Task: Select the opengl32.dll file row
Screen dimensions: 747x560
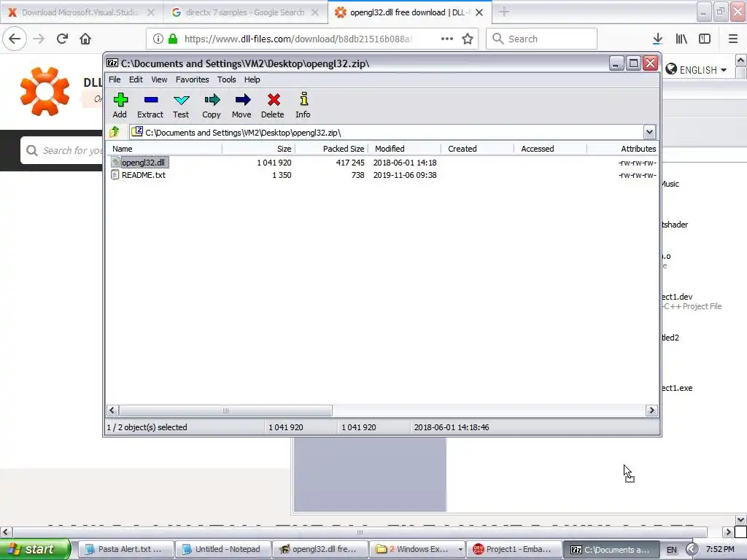Action: [383, 163]
